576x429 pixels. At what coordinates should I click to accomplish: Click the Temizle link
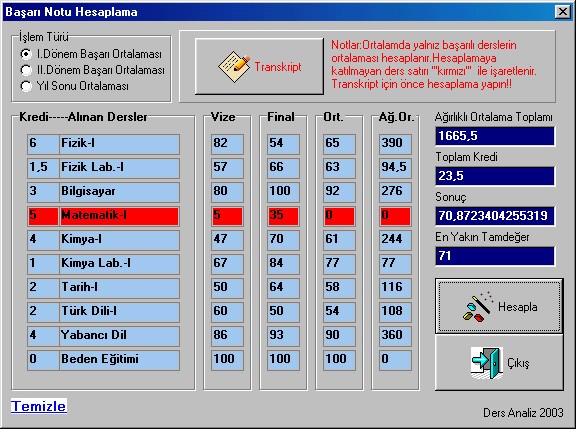(x=39, y=406)
